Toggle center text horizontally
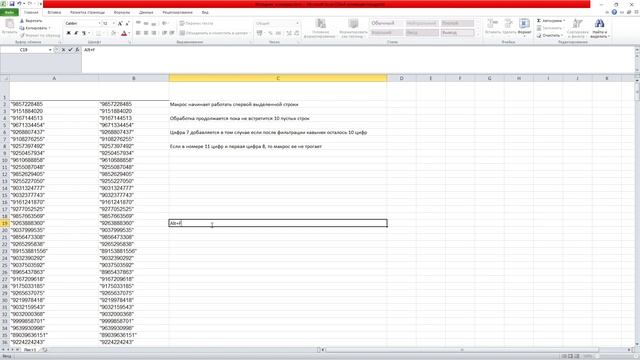The height and width of the screenshot is (360, 640). click(146, 33)
